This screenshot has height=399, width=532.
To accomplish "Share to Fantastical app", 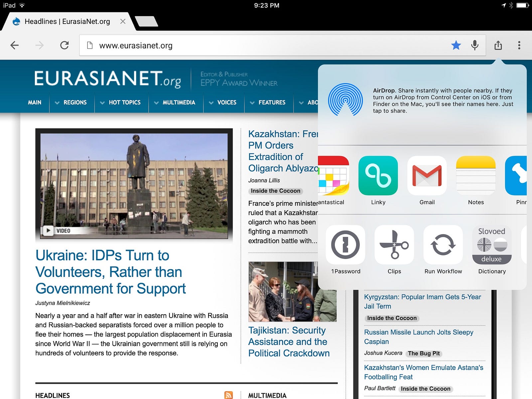I will tap(333, 175).
